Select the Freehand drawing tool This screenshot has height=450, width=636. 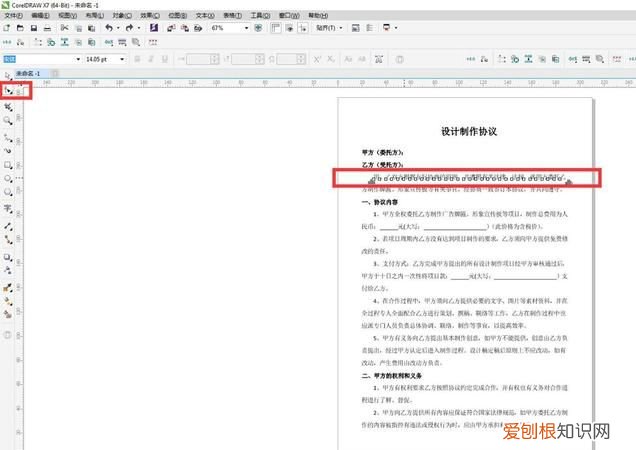(x=8, y=138)
